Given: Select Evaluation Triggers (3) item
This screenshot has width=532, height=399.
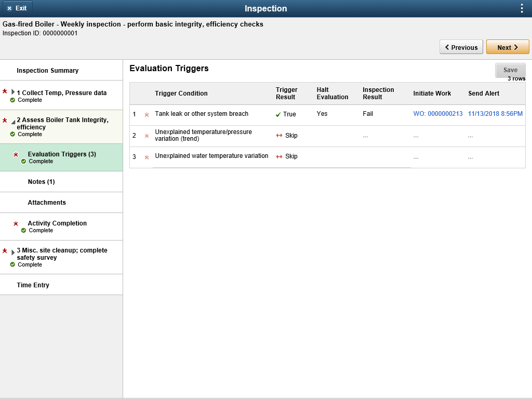Looking at the screenshot, I should [x=61, y=157].
